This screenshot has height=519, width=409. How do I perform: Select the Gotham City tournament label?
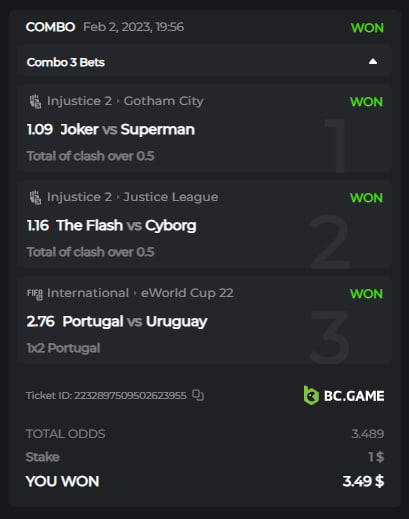coord(163,101)
